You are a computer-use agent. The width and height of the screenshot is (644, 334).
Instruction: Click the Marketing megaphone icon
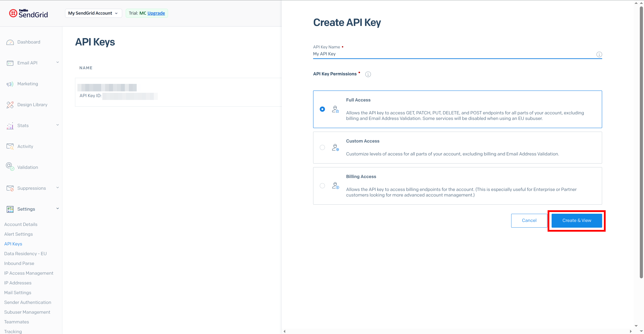(10, 84)
